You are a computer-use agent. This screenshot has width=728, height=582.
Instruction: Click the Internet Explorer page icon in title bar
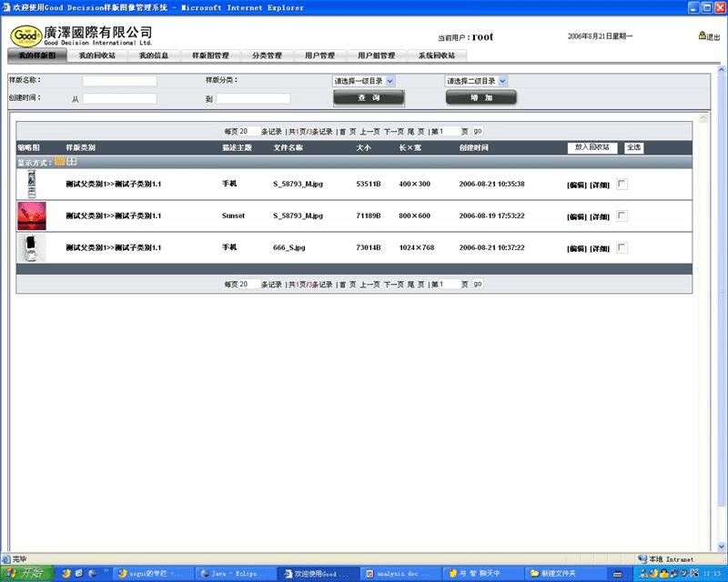[5, 7]
